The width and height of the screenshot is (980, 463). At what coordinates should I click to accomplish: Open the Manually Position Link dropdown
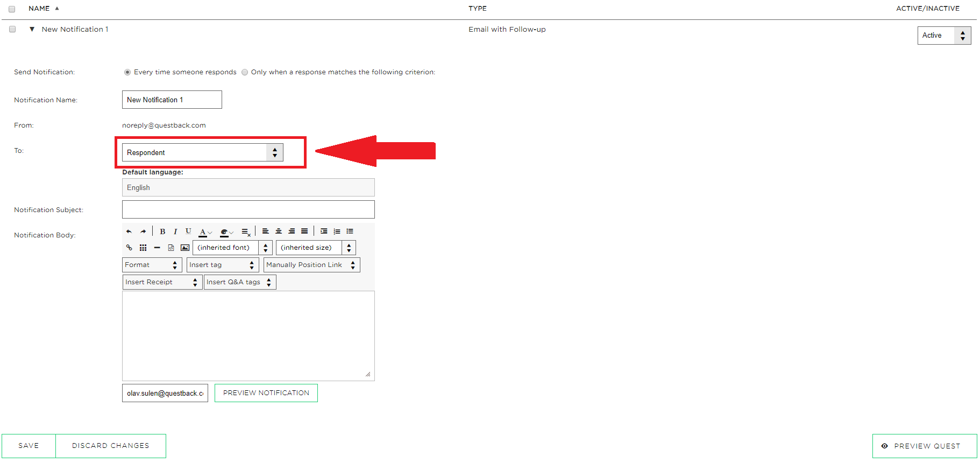[311, 265]
